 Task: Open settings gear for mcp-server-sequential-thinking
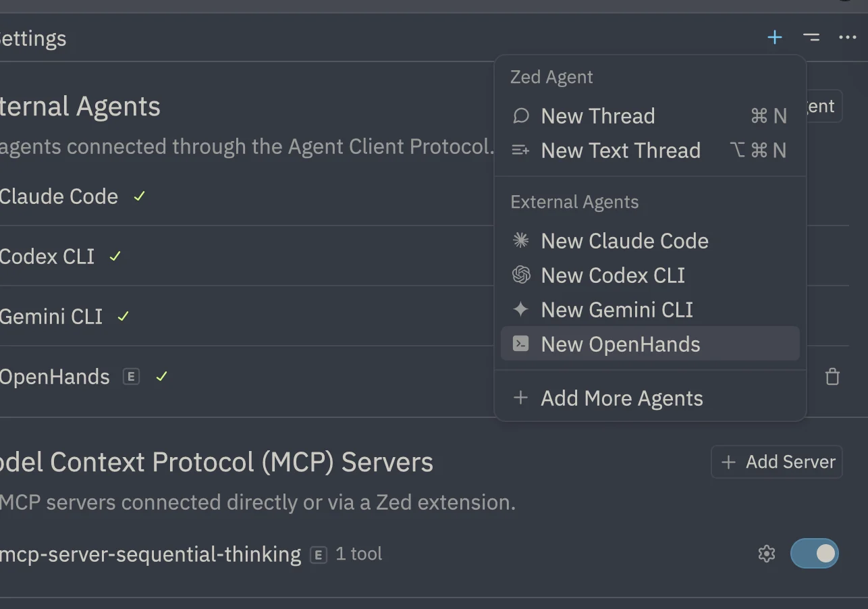point(767,554)
